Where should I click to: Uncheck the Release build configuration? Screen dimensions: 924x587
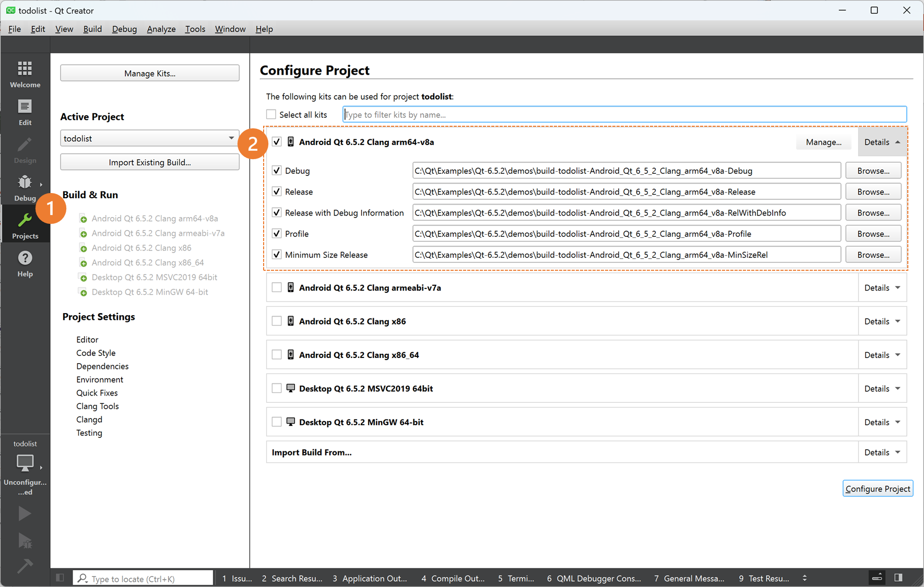coord(277,191)
